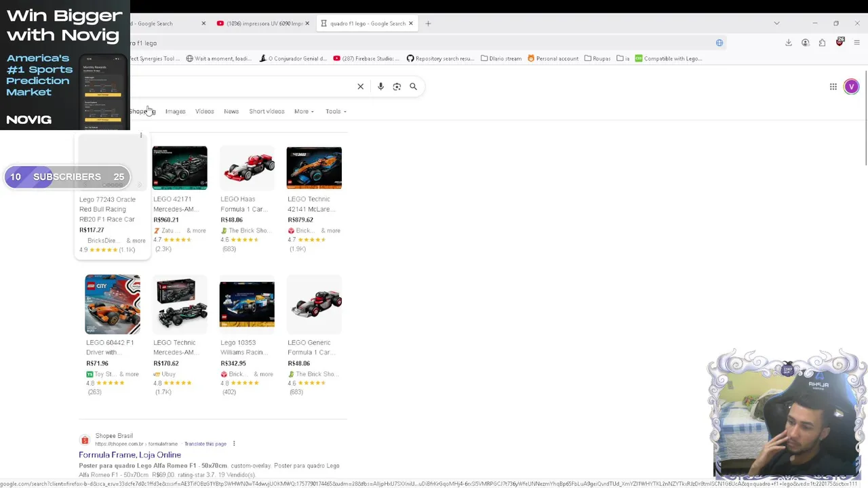The image size is (868, 488).
Task: Open 'Wait a moment, loadi...' bookmark
Action: (x=219, y=58)
